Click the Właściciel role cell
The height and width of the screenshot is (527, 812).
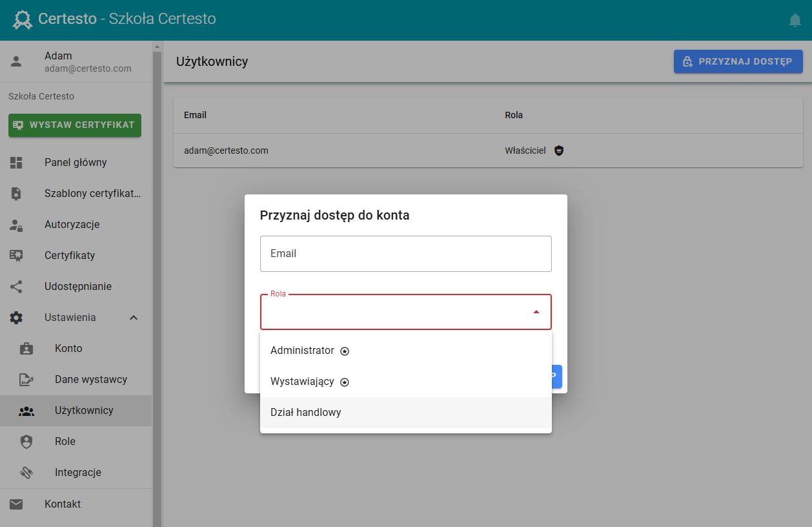click(525, 150)
